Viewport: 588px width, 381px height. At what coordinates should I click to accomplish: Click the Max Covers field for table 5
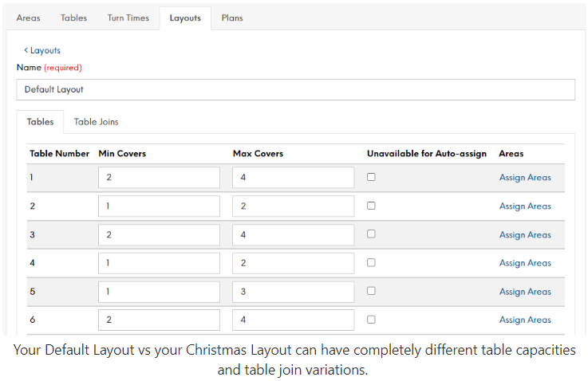click(x=293, y=292)
